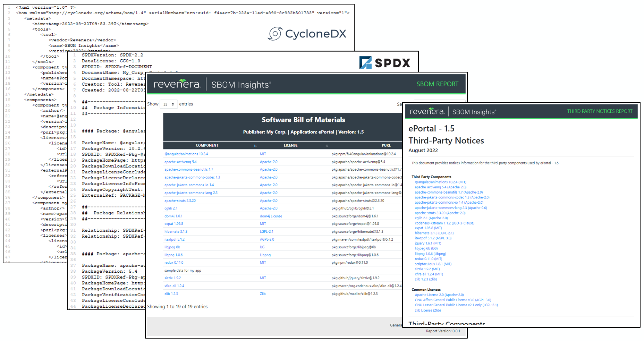Image resolution: width=644 pixels, height=341 pixels.
Task: Click scriptaculous 1.8.1 (MIT) link
Action: click(433, 264)
